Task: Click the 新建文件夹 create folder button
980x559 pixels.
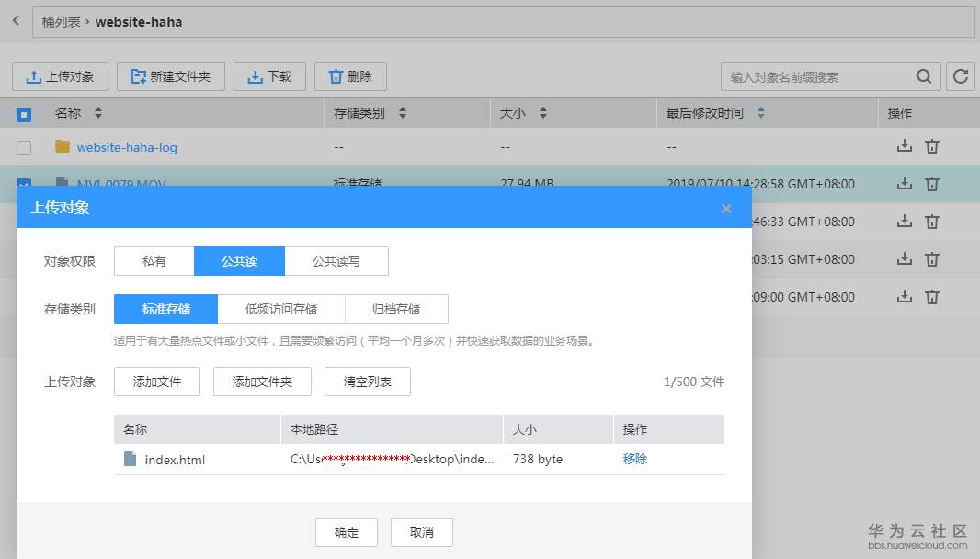Action: pos(171,76)
